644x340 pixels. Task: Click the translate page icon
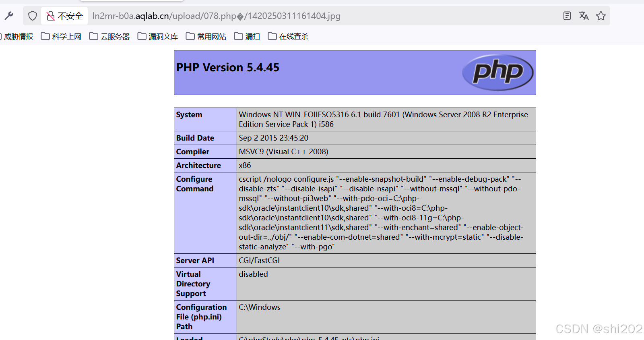pos(584,16)
